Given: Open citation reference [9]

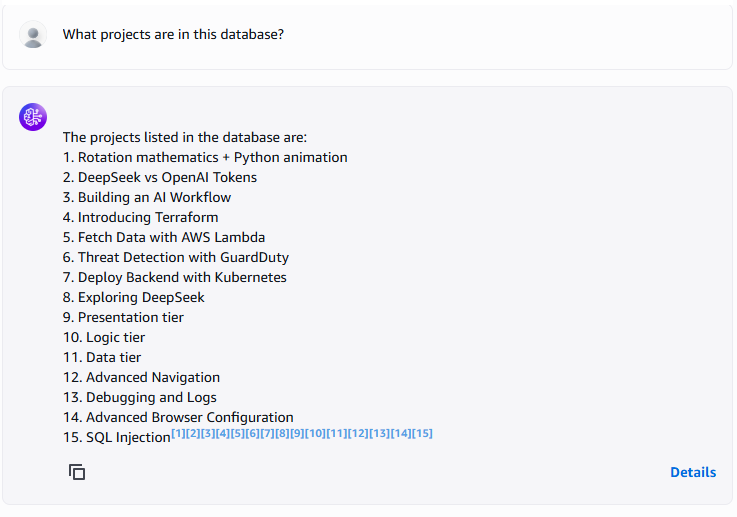Looking at the screenshot, I should 297,433.
